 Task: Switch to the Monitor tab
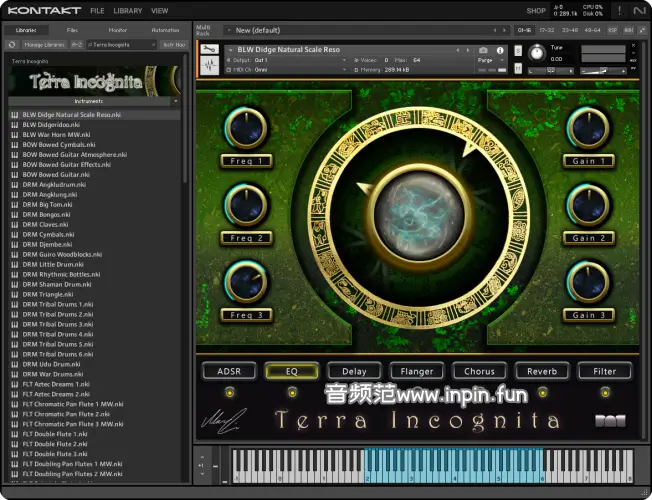pyautogui.click(x=117, y=30)
